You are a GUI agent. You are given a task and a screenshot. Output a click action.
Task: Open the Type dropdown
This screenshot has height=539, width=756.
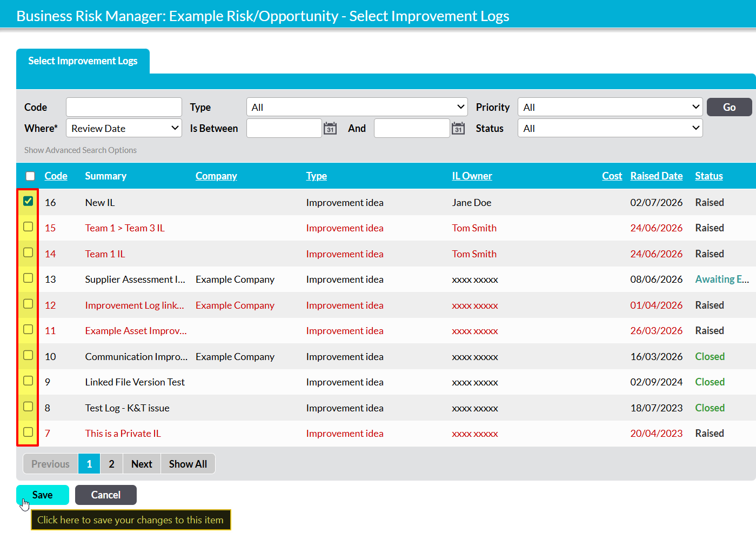[357, 107]
